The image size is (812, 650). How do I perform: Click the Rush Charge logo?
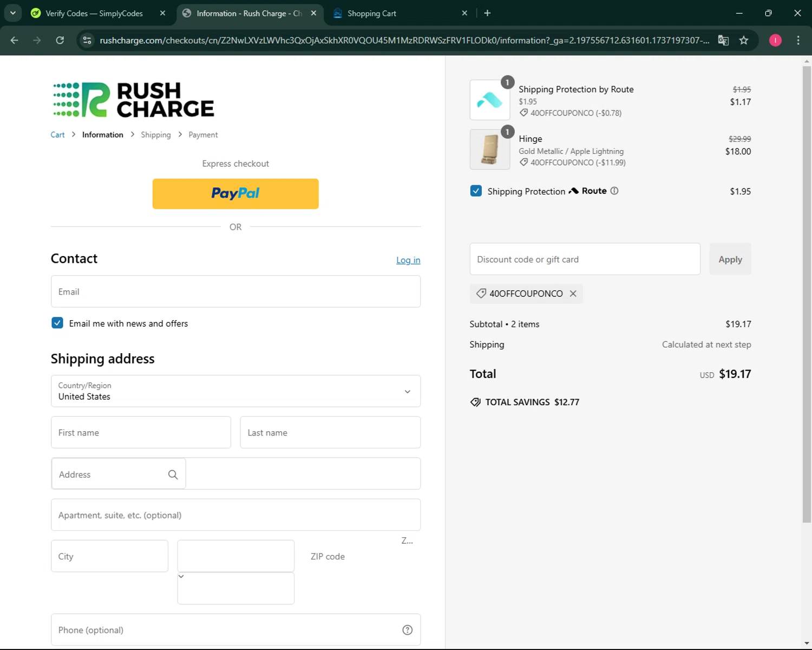pyautogui.click(x=133, y=100)
